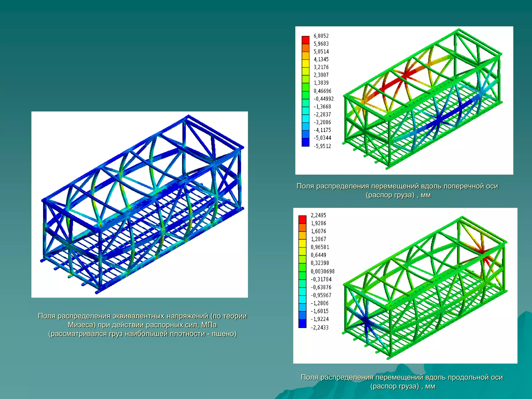Click the 6,8852 maximum legend value
Screen dimensions: 532x399
tap(321, 36)
